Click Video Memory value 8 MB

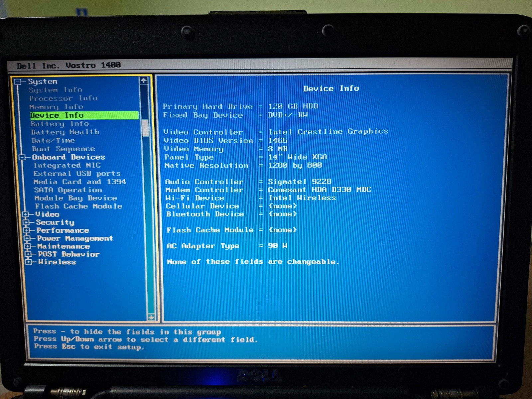point(278,149)
